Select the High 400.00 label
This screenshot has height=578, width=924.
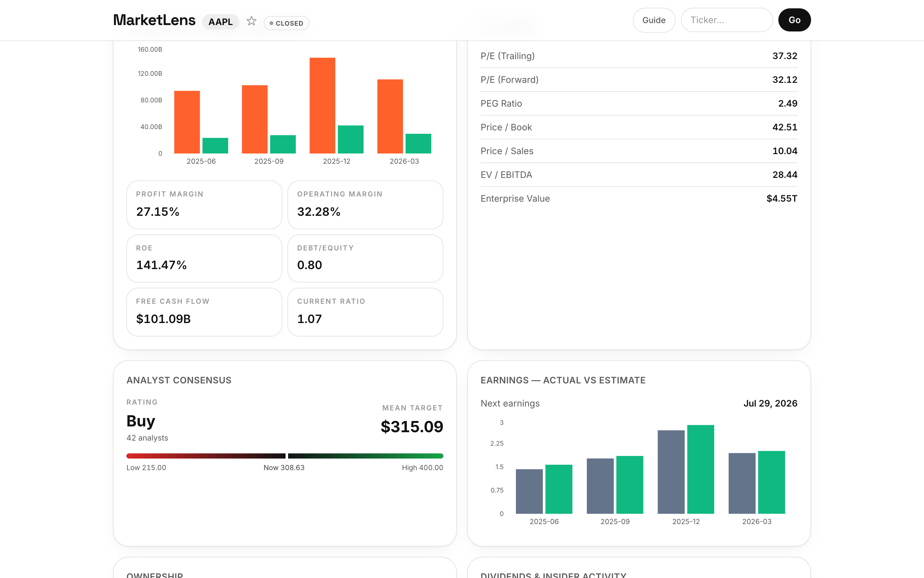[x=422, y=468]
